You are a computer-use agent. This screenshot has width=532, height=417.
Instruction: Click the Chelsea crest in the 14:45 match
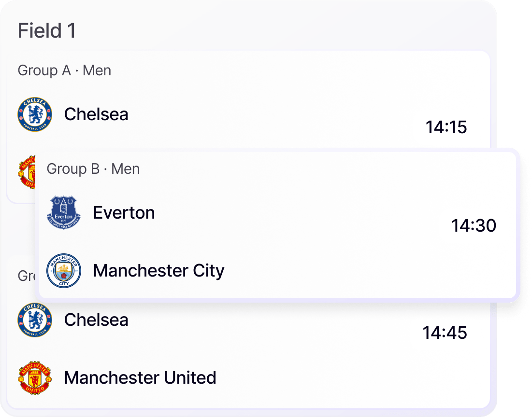[34, 320]
